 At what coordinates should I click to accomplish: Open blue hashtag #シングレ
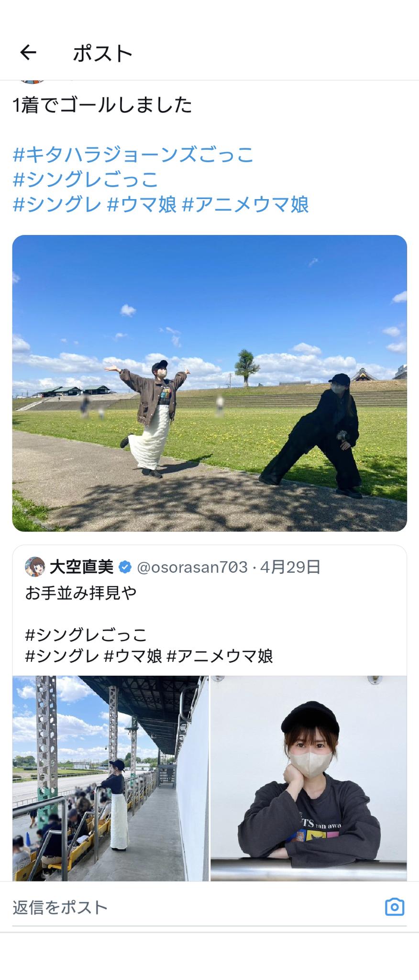(x=57, y=204)
